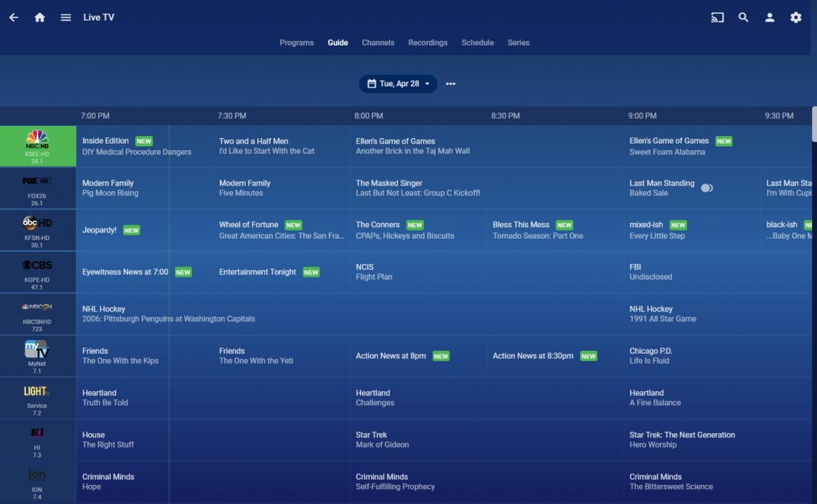The image size is (817, 504).
Task: Open the settings gear icon
Action: 796,18
